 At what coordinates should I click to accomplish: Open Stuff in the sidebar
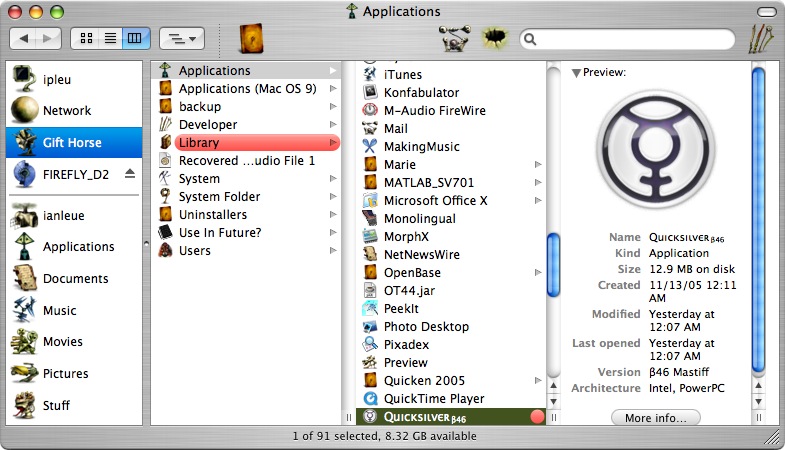(x=74, y=405)
